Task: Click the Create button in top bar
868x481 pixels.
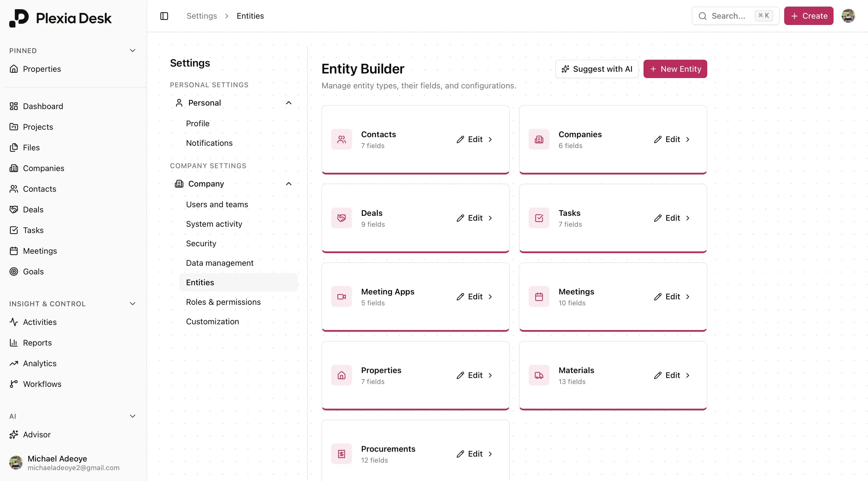Action: [808, 16]
